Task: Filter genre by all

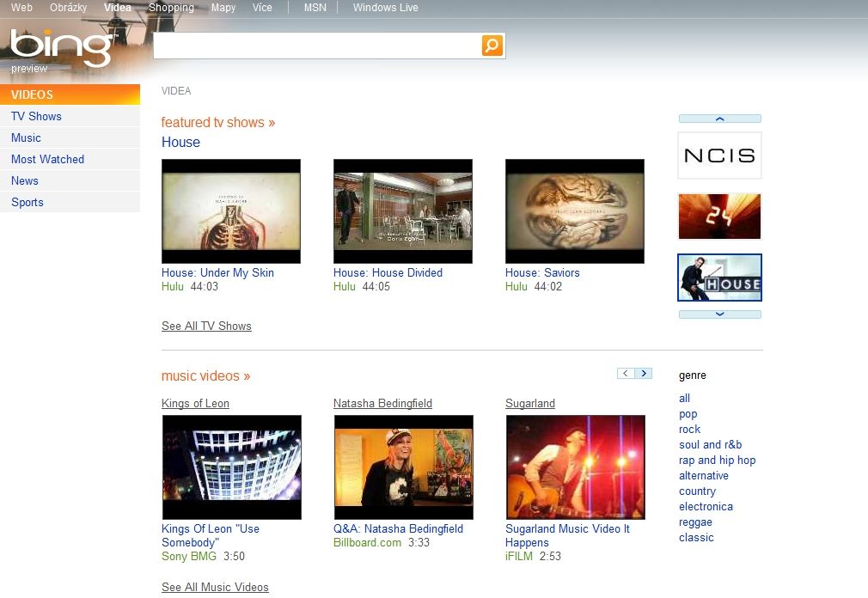Action: pyautogui.click(x=685, y=399)
